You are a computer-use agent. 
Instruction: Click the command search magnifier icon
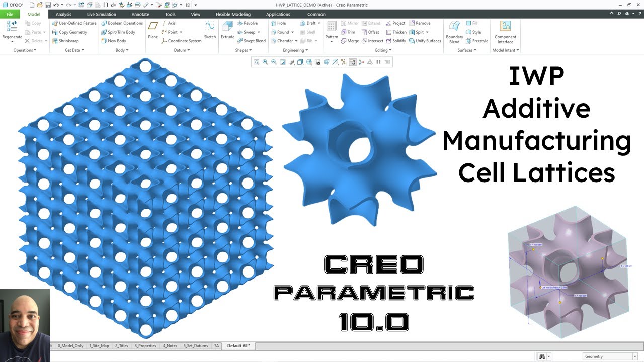[x=620, y=14]
